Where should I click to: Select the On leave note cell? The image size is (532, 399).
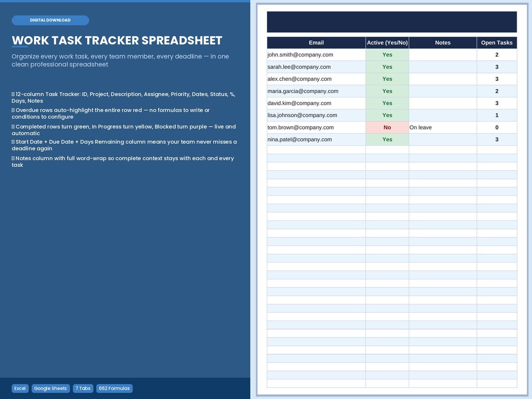pyautogui.click(x=443, y=128)
